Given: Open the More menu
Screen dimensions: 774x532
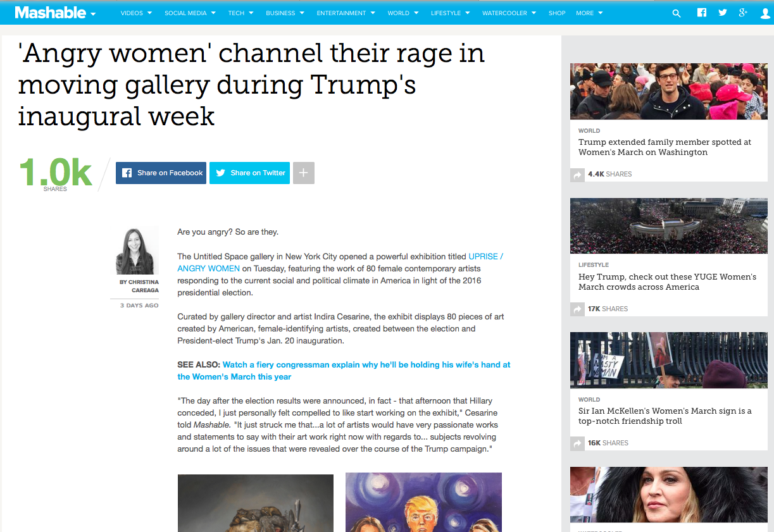Looking at the screenshot, I should tap(589, 13).
